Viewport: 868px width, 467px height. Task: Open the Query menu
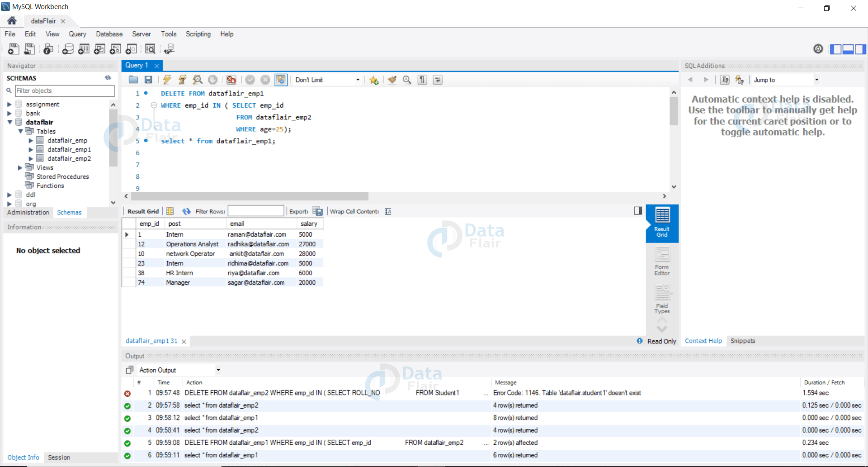click(77, 34)
